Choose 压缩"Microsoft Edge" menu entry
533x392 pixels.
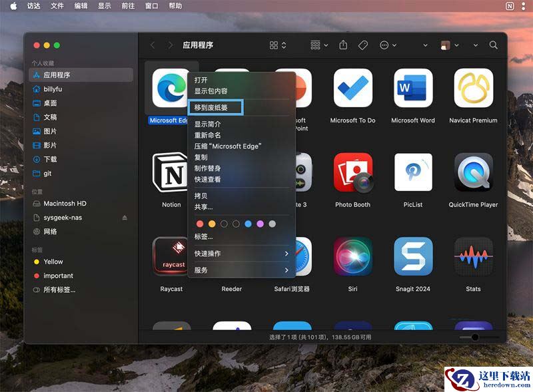click(x=241, y=146)
